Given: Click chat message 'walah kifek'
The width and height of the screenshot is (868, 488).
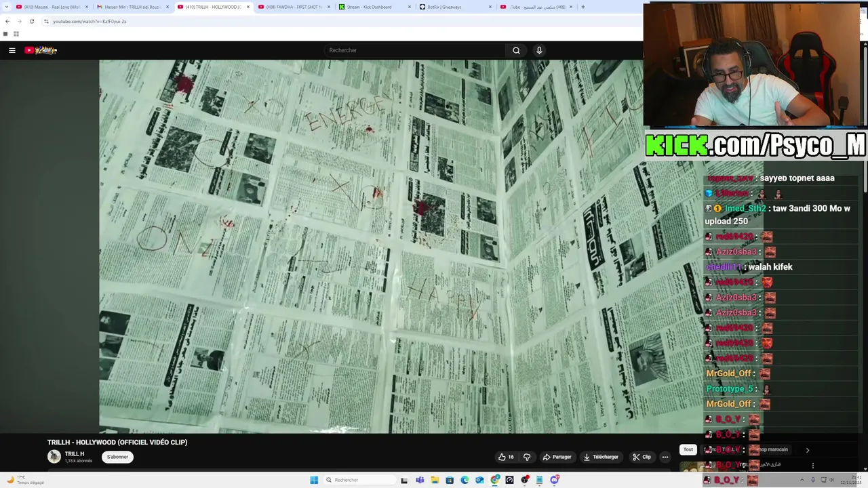Looking at the screenshot, I should point(770,267).
